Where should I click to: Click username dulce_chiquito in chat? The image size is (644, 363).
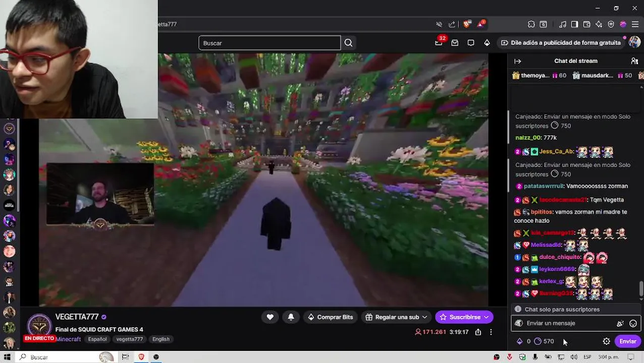coord(560,257)
